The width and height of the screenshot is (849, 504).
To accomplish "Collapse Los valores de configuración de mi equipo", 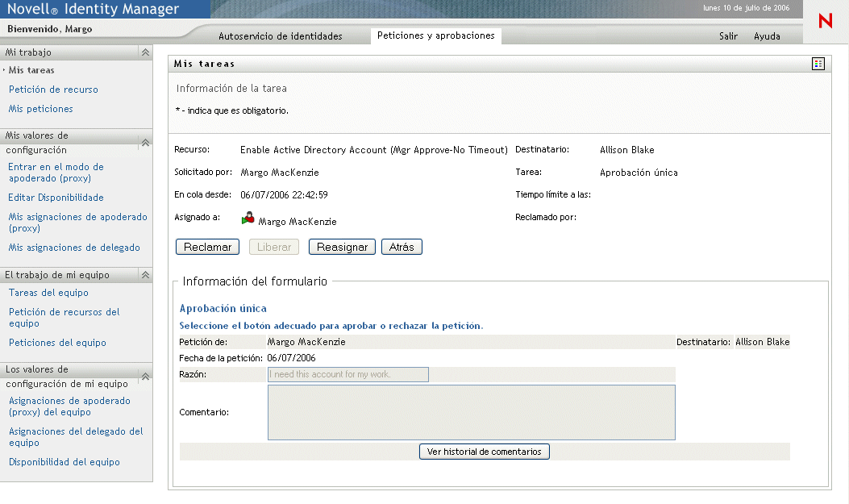I will click(x=145, y=377).
